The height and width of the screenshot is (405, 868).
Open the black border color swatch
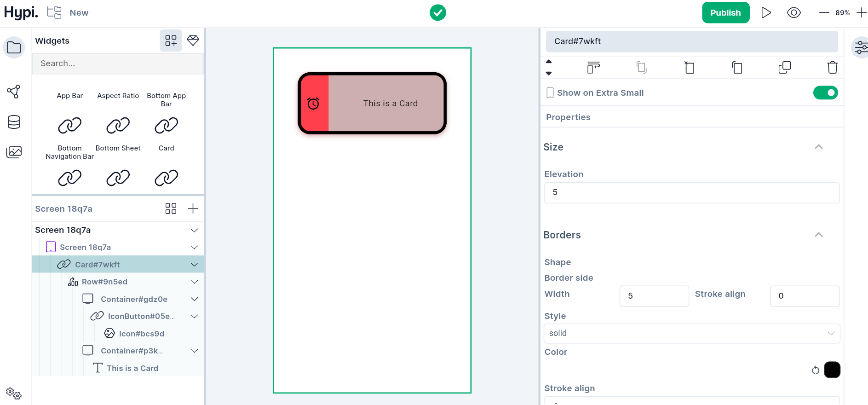tap(832, 370)
